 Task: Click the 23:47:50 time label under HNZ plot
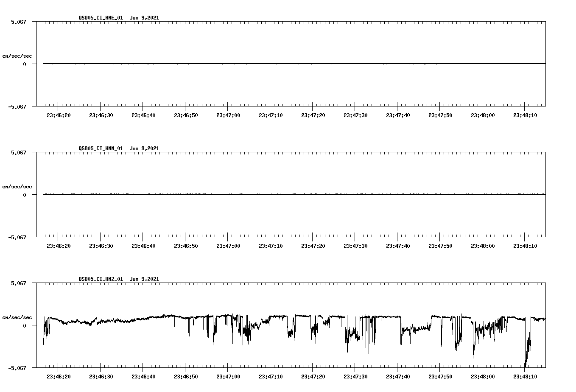click(440, 377)
